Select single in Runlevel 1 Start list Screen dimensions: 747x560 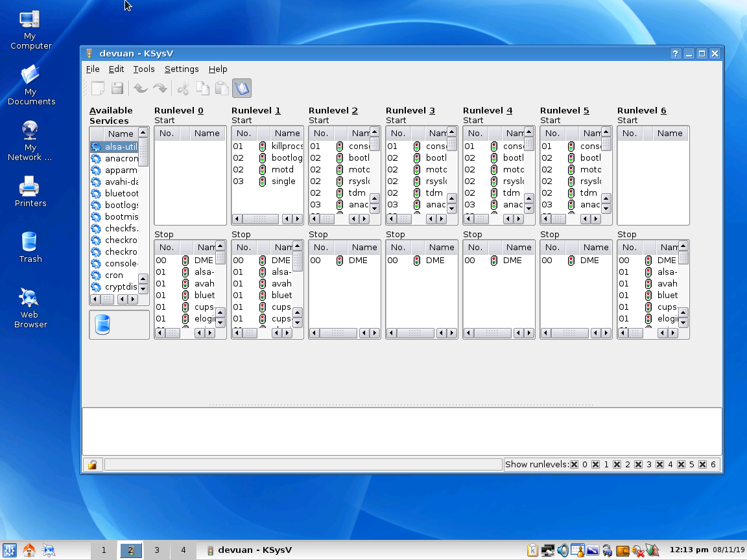pos(267,181)
